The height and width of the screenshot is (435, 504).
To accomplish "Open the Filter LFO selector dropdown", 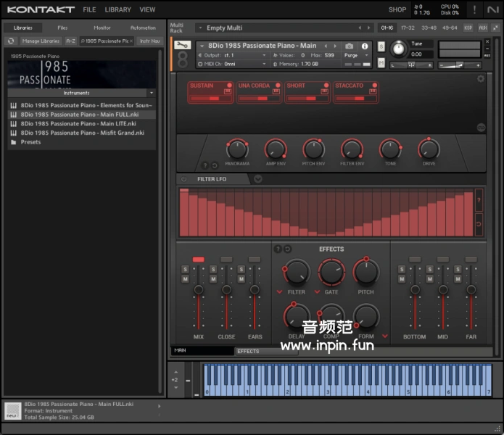I will 258,179.
